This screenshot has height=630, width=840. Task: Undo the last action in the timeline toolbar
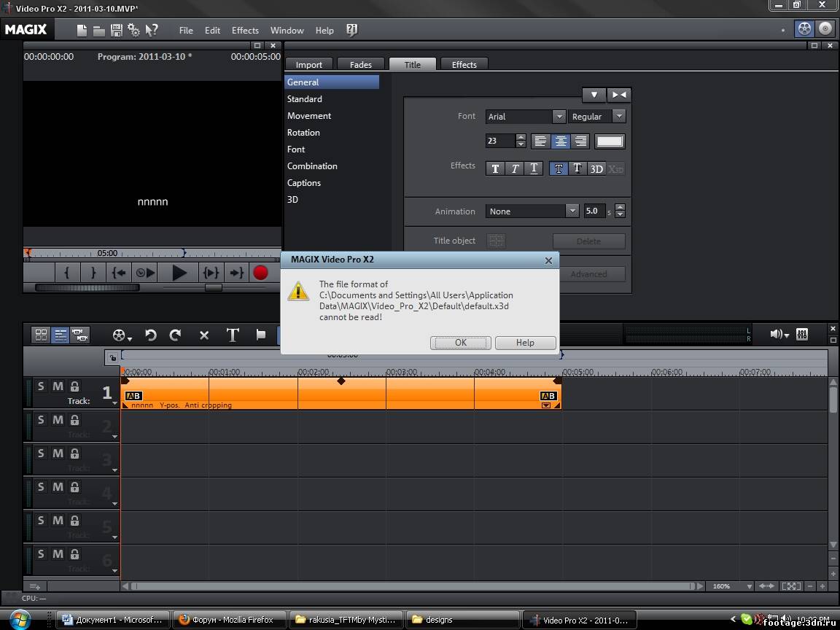[x=150, y=335]
